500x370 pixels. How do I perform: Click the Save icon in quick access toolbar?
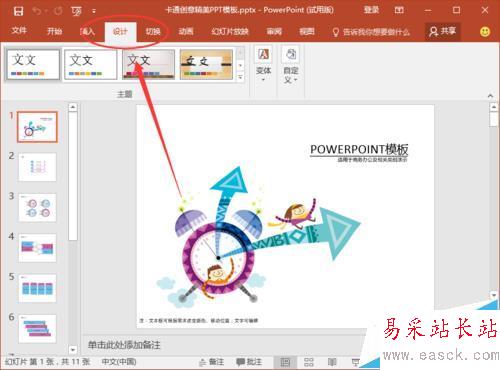(x=18, y=11)
